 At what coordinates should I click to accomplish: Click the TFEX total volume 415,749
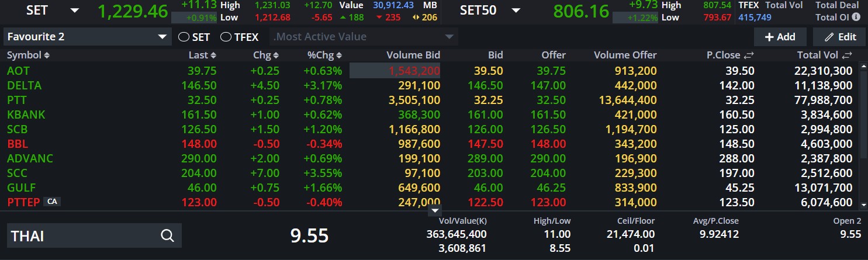point(755,18)
